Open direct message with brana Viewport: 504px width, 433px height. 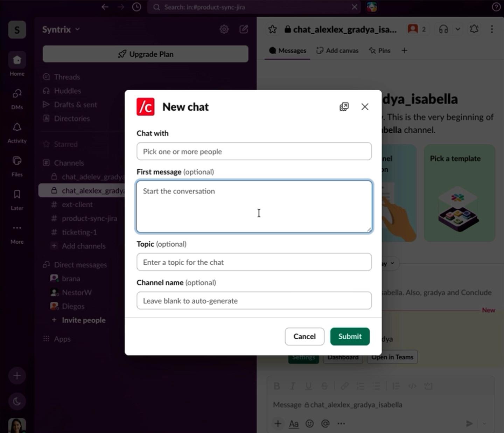(x=71, y=279)
